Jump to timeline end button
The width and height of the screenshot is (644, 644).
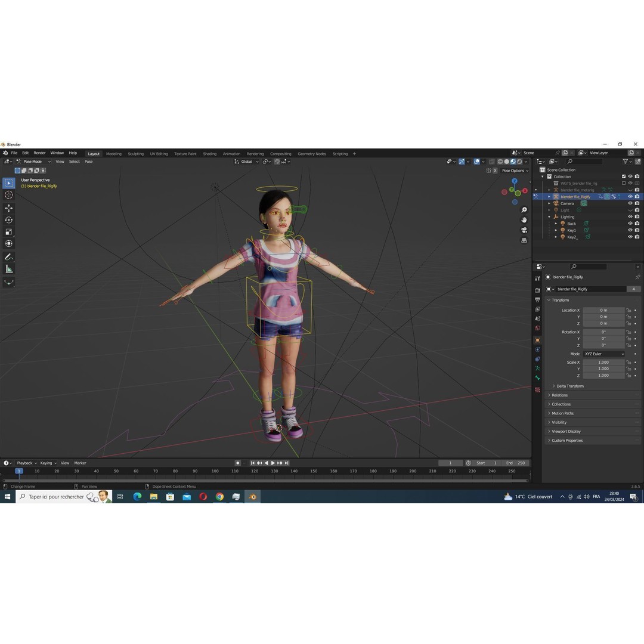click(287, 463)
